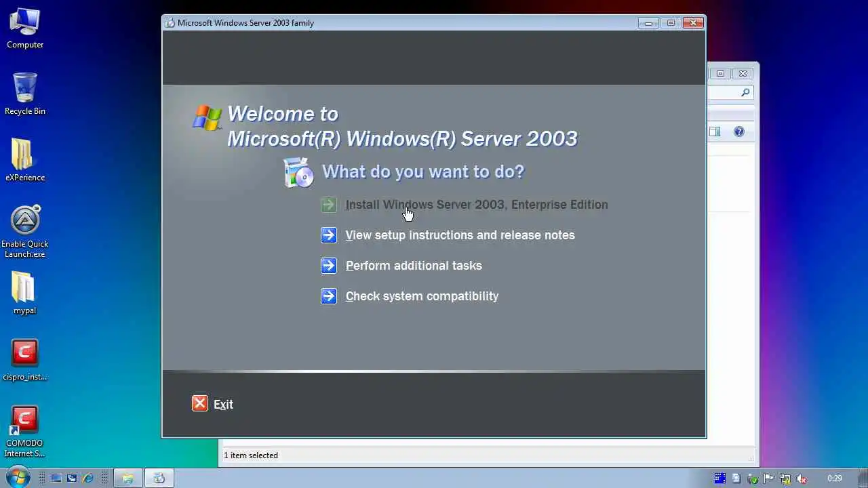
Task: Click the arrow icon next to View setup instructions
Action: [329, 235]
